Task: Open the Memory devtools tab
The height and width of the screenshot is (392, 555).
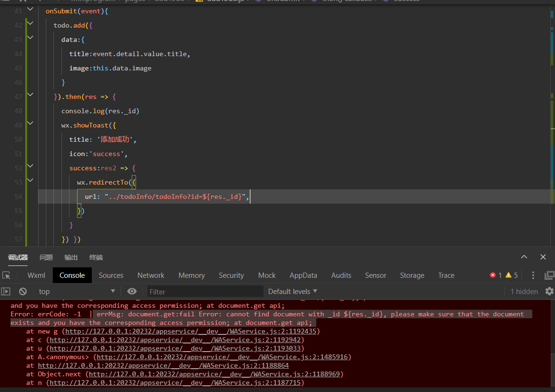Action: [x=192, y=275]
